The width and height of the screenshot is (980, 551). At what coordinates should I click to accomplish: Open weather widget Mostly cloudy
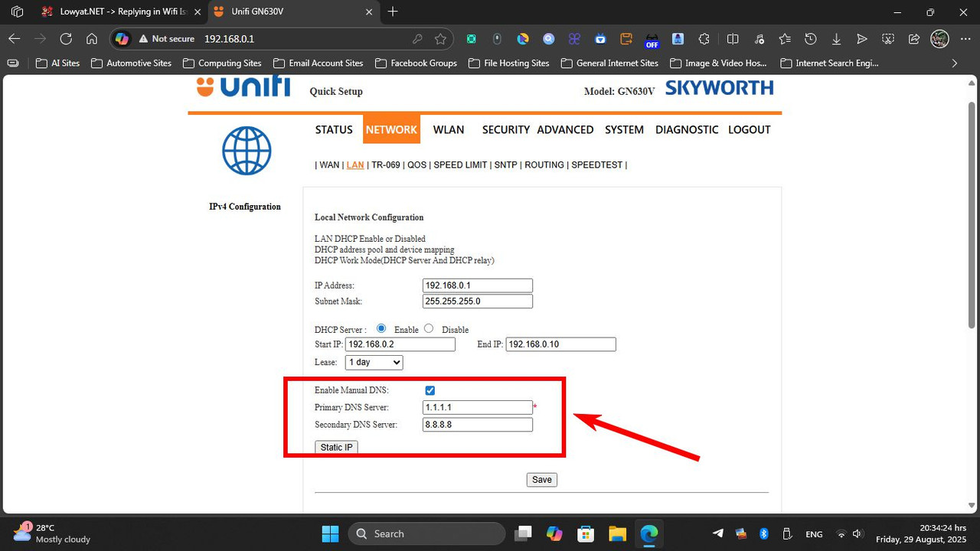[52, 533]
